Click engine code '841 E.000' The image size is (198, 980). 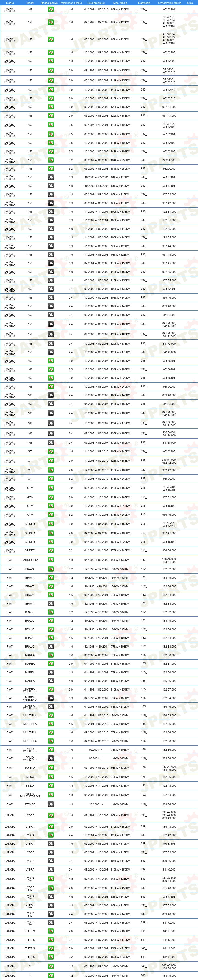point(169,931)
